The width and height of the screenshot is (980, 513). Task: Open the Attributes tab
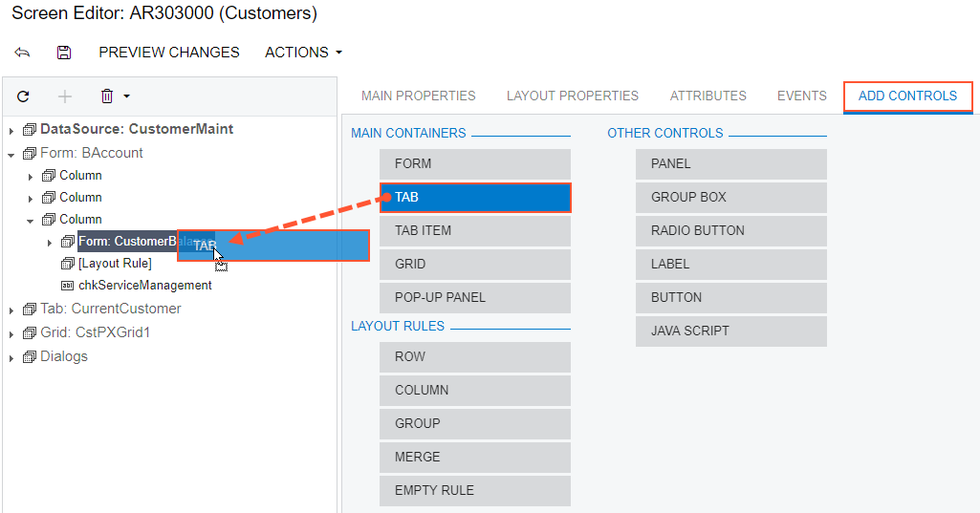(708, 96)
